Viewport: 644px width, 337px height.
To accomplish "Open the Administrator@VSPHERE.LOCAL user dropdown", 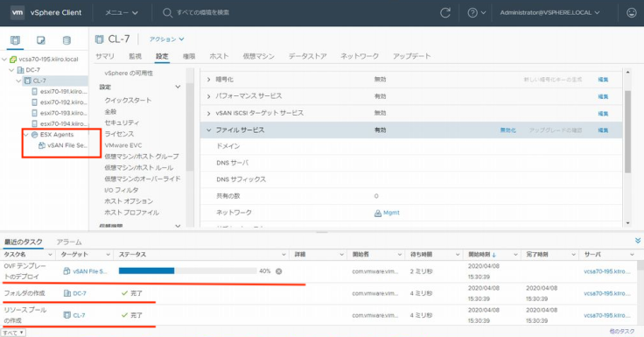I will (550, 13).
